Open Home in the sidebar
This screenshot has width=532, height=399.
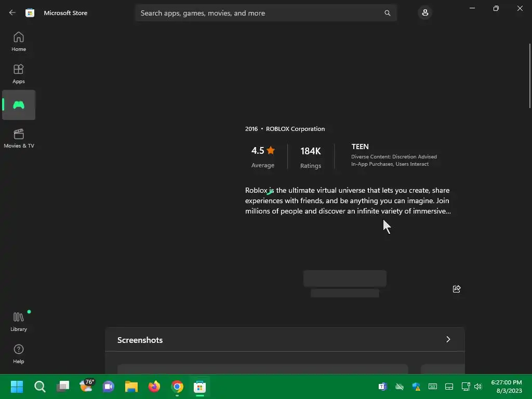[x=19, y=42]
